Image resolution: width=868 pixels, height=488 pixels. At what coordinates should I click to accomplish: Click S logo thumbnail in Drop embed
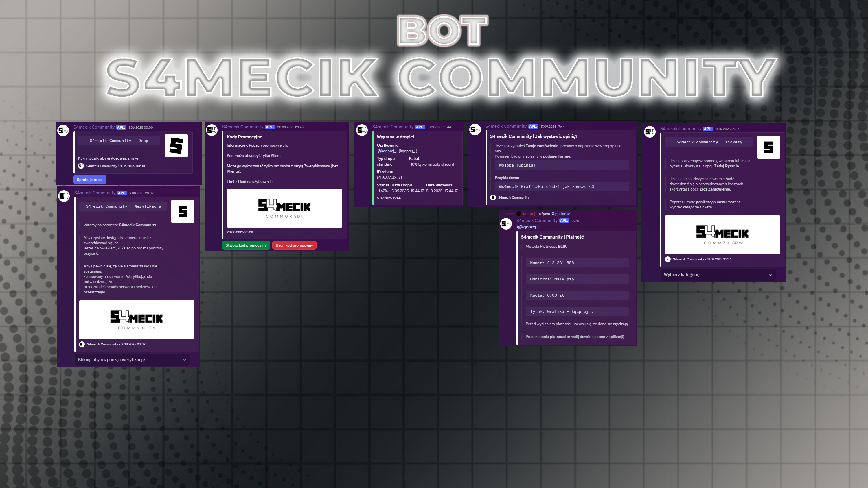[x=176, y=145]
